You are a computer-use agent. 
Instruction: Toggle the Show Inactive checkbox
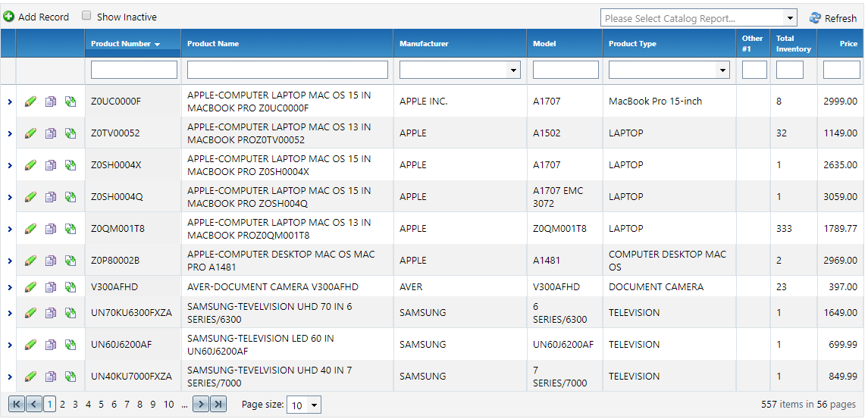tap(86, 16)
